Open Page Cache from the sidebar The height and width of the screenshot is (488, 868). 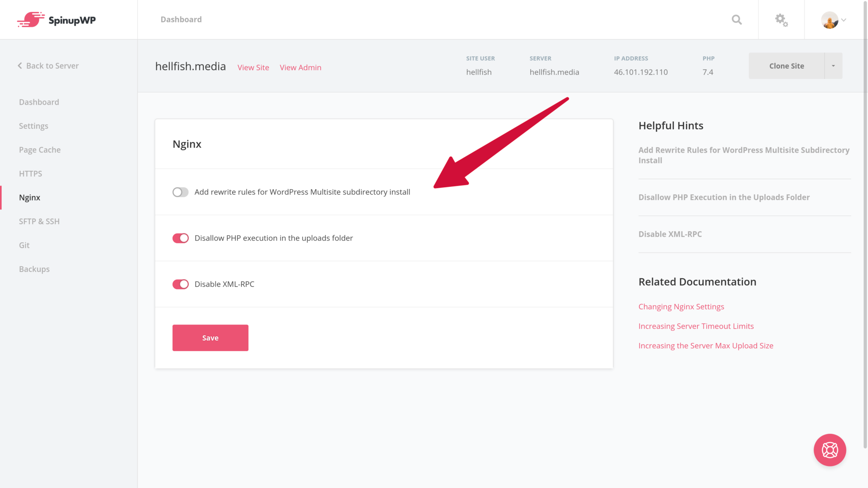click(39, 150)
